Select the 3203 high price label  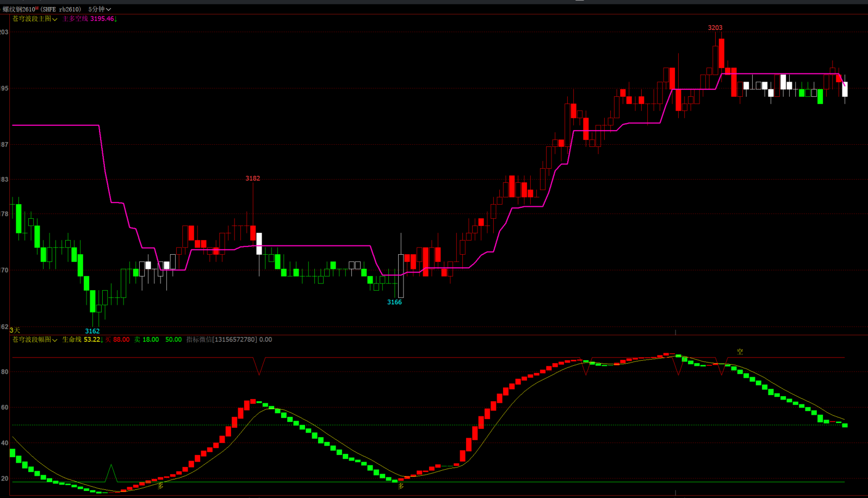(x=715, y=28)
